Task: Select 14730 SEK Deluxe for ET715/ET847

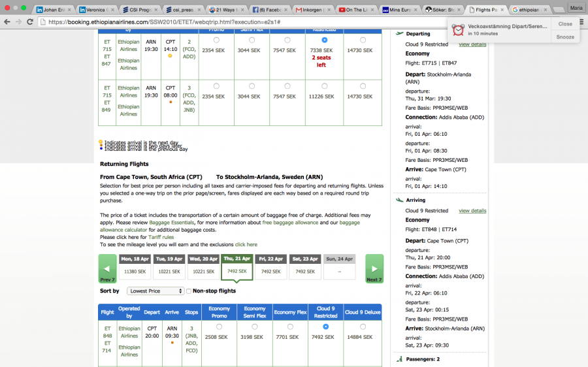Action: [x=363, y=40]
